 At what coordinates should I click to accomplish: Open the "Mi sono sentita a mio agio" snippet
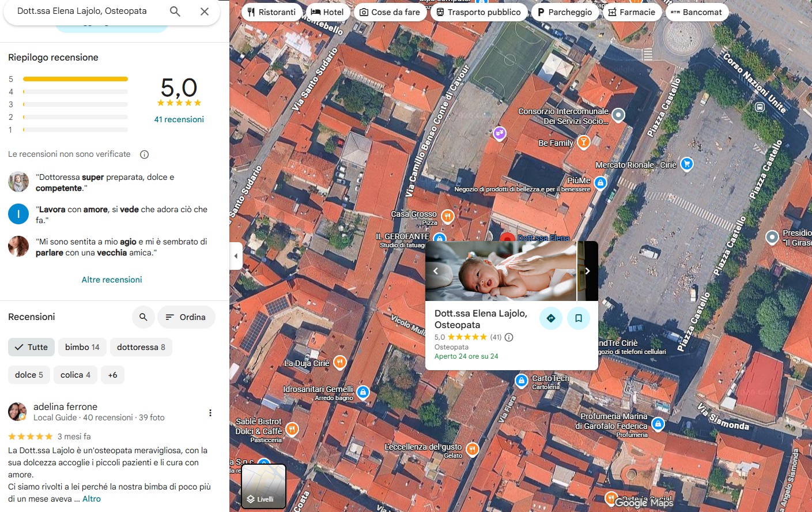pos(122,247)
